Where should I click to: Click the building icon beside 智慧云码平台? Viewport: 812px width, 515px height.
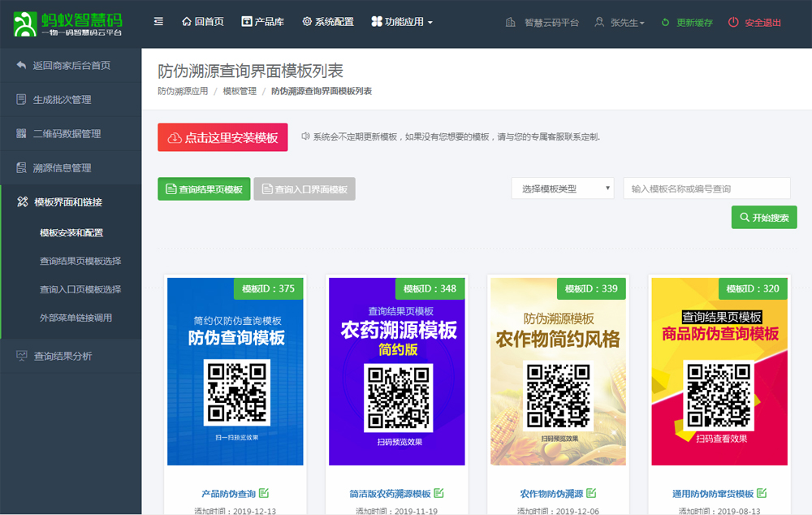(x=510, y=22)
